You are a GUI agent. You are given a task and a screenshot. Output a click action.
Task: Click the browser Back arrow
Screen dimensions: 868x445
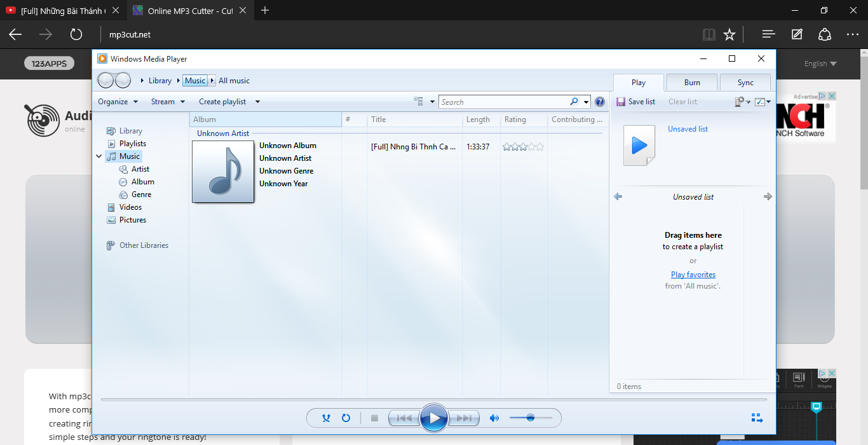(x=15, y=34)
